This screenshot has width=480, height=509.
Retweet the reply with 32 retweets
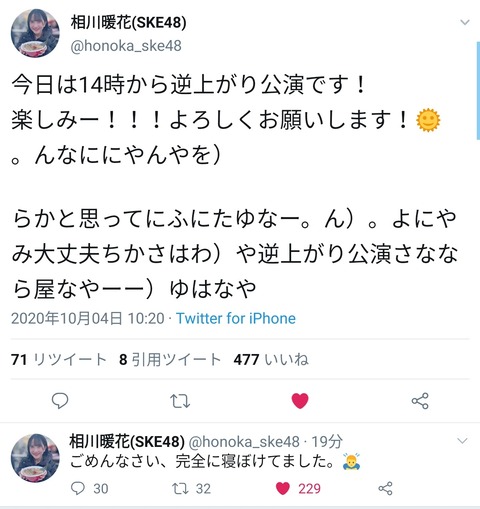coord(191,489)
